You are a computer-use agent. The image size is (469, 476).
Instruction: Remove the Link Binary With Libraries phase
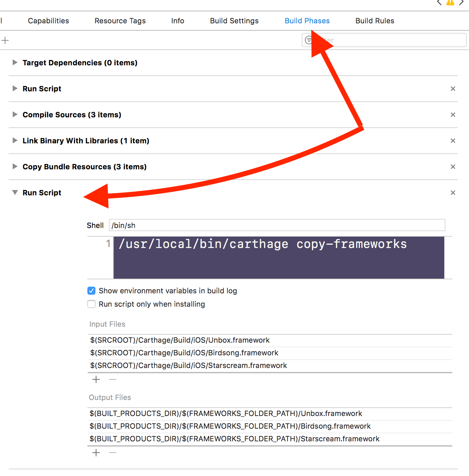point(453,141)
